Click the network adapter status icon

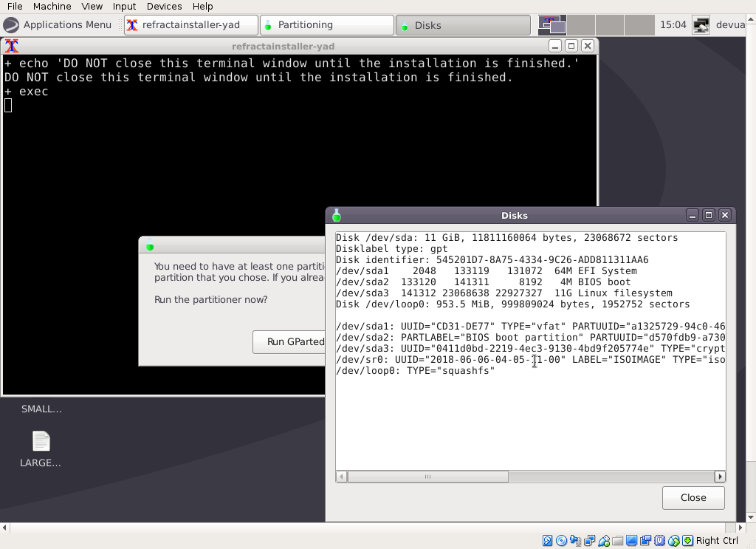(589, 541)
